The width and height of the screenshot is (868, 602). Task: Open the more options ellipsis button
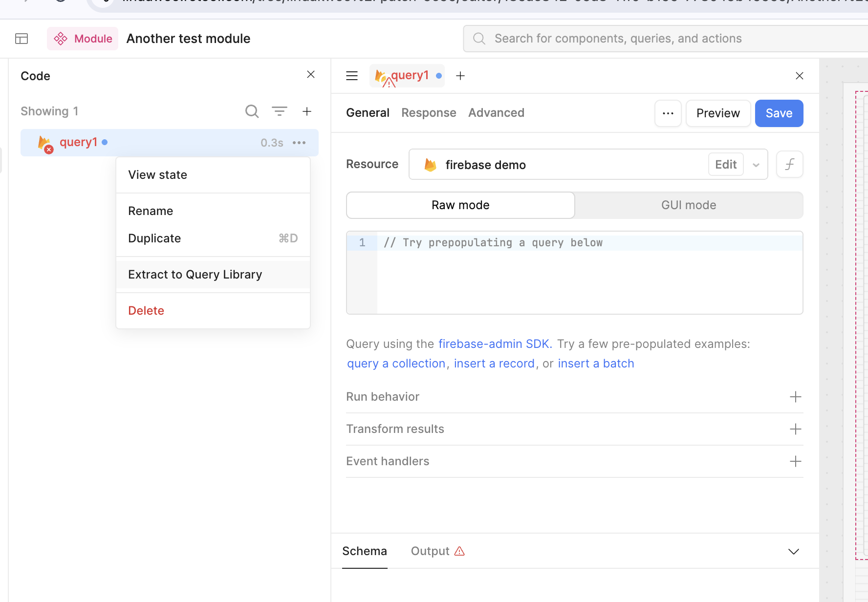point(668,113)
